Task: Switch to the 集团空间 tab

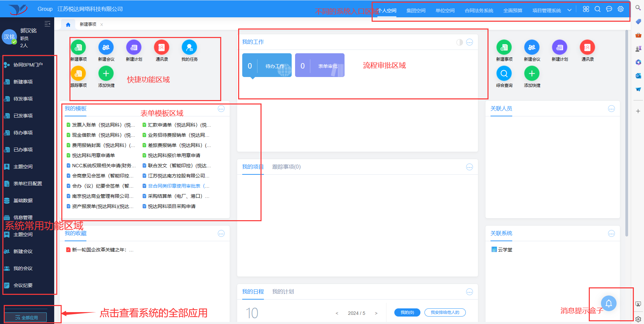Action: [x=416, y=11]
